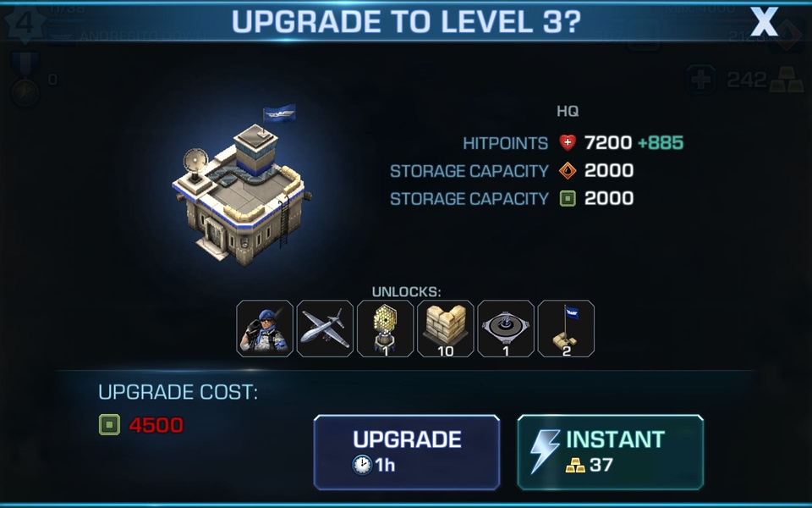The height and width of the screenshot is (508, 812).
Task: Click the green upgrade cost supply icon
Action: pyautogui.click(x=109, y=424)
